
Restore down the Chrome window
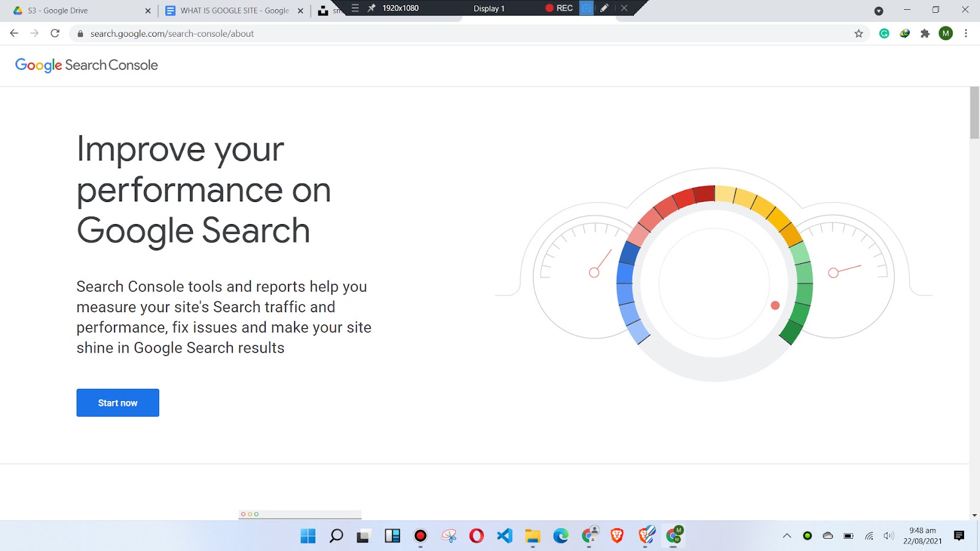tap(936, 10)
